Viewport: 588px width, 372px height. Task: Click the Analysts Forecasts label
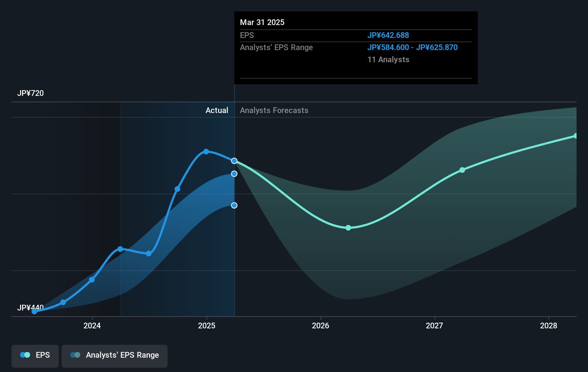[x=274, y=111]
